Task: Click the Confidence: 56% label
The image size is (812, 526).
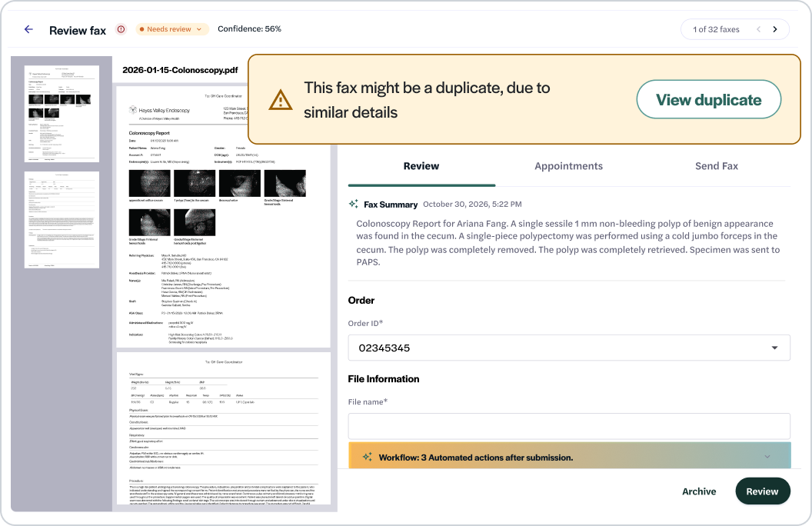Action: tap(249, 29)
